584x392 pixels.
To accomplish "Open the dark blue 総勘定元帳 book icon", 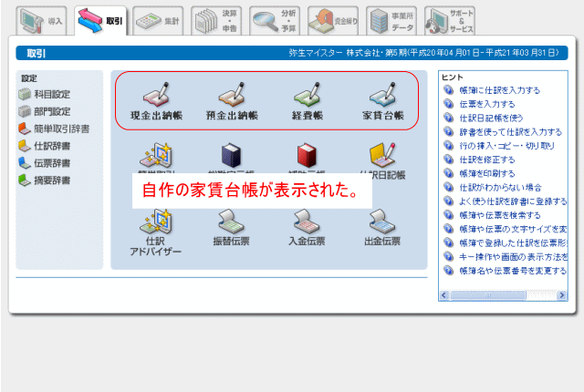I will [231, 156].
